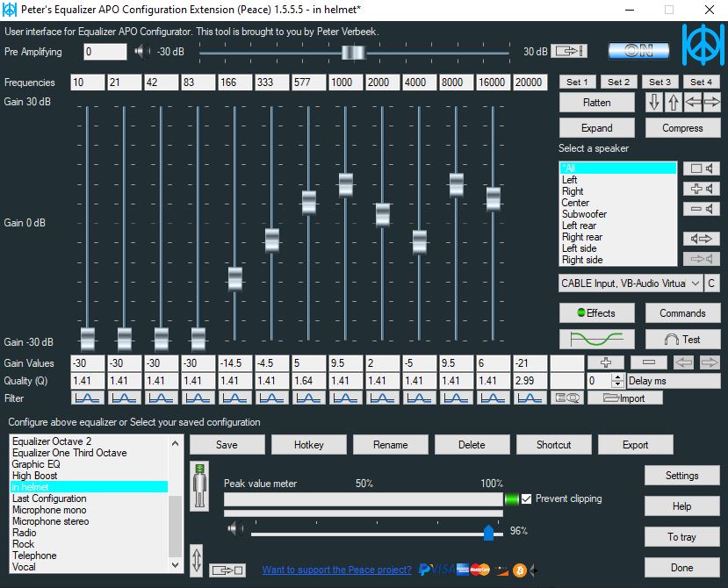Viewport: 728px width, 588px height.
Task: Select Right rear in speaker list
Action: (618, 237)
